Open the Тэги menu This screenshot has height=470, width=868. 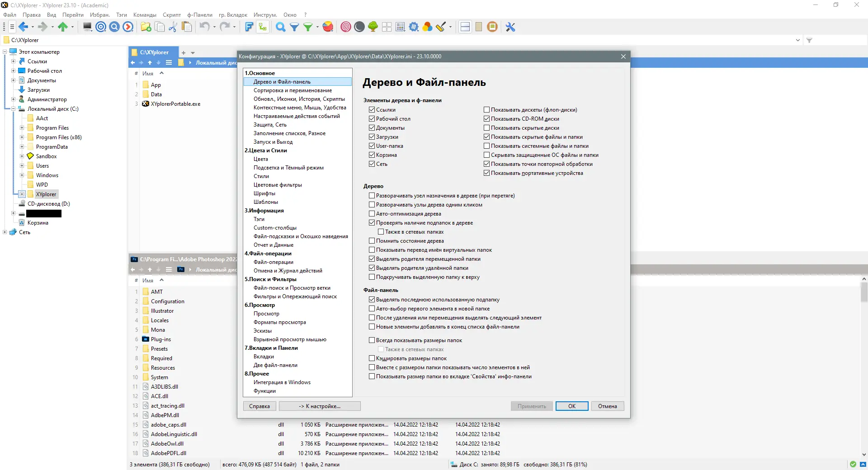(121, 15)
